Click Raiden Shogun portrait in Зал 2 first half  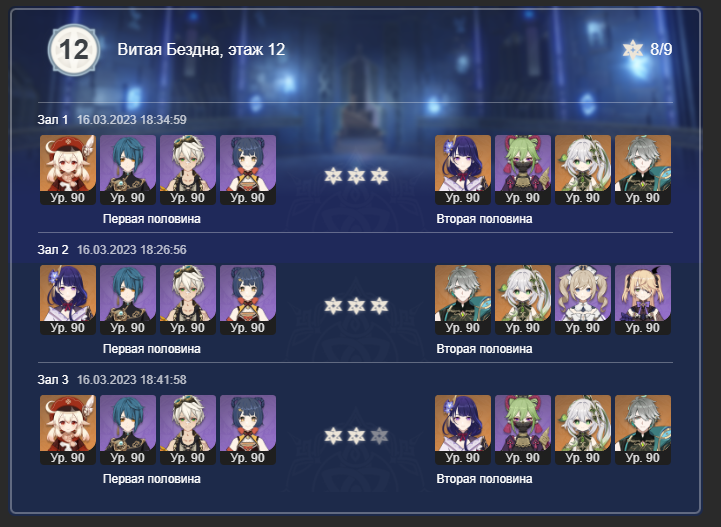(x=68, y=300)
